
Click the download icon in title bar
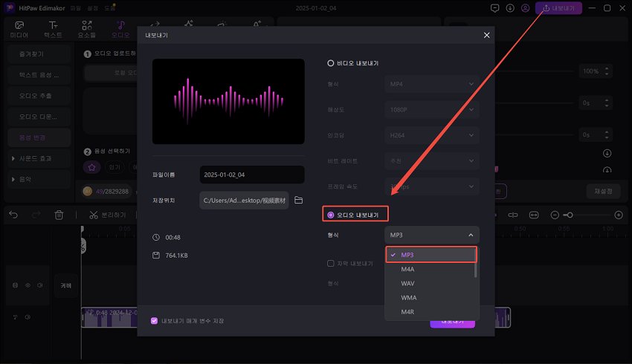pos(510,8)
